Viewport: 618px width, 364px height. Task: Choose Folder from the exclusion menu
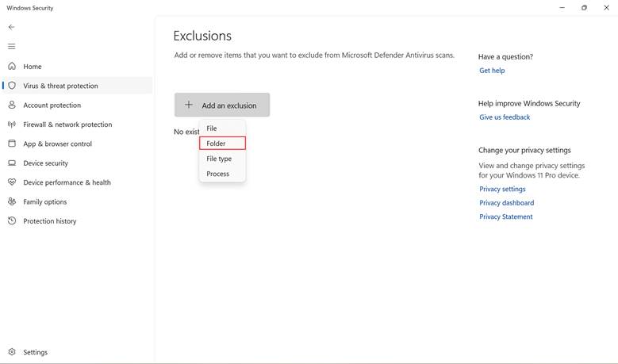tap(222, 144)
